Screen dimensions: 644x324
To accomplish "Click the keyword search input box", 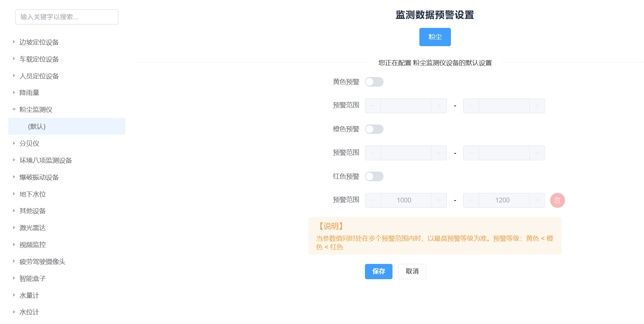I will (x=66, y=17).
